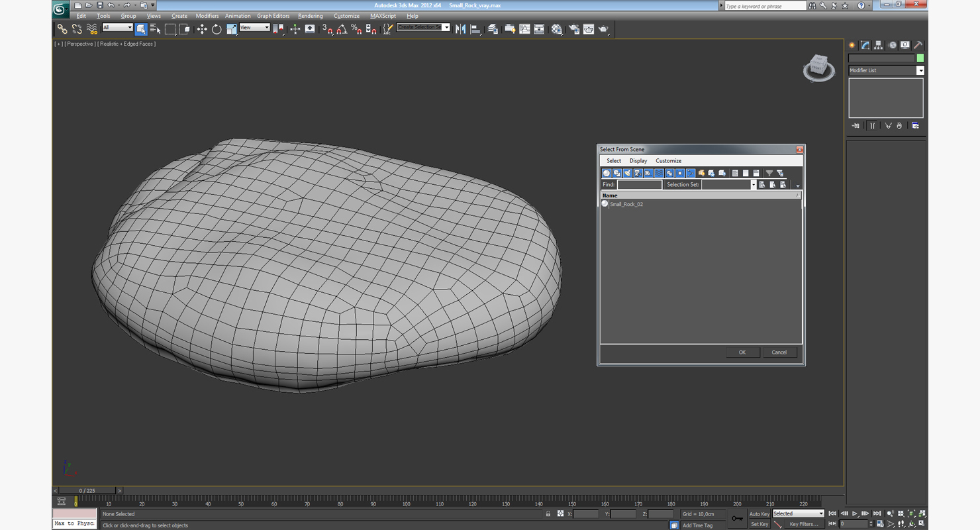Viewport: 980px width, 530px height.
Task: Open the Modifiers menu
Action: coord(207,16)
